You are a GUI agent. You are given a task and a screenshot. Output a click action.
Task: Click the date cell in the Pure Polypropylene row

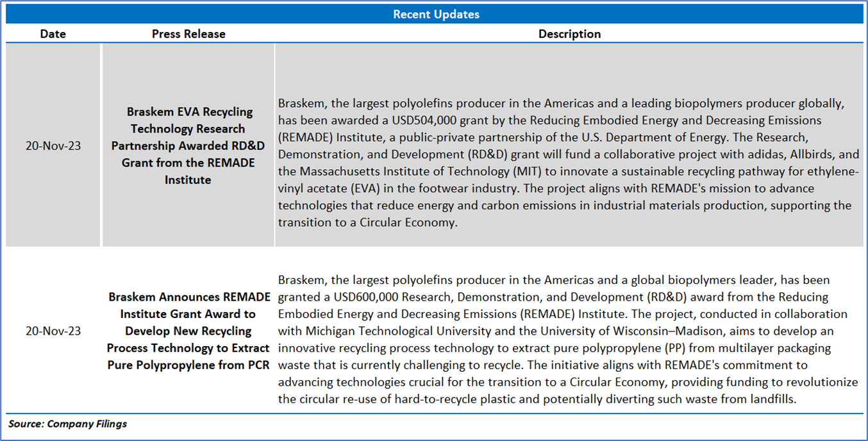point(53,331)
